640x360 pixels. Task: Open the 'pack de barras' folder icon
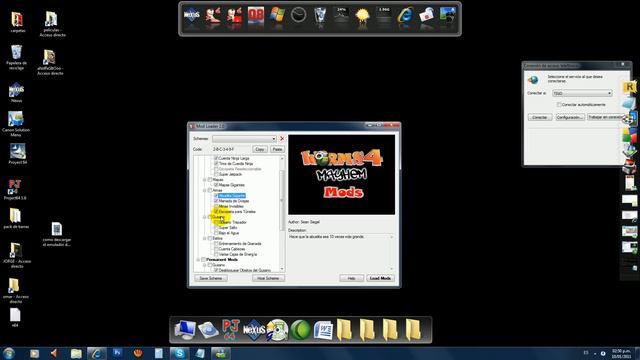coord(16,216)
